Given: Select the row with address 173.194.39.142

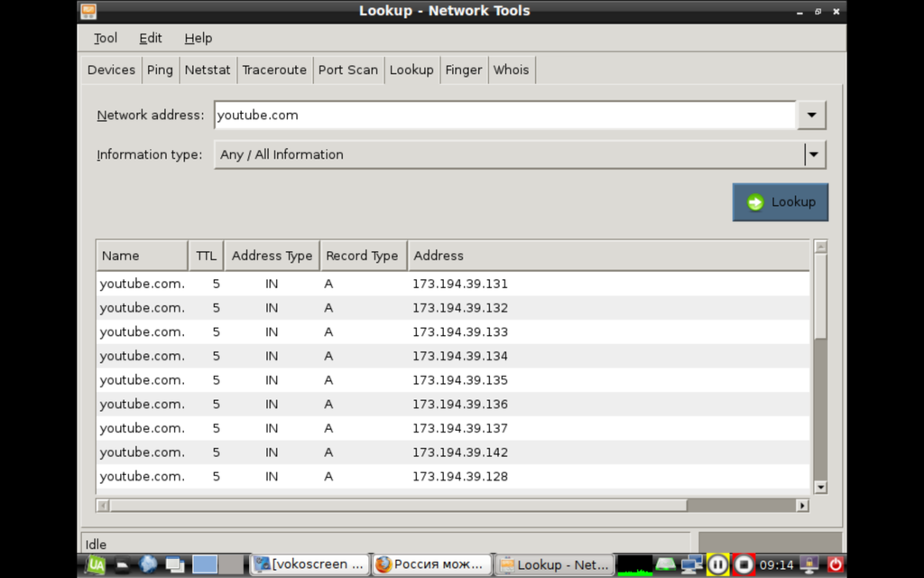Looking at the screenshot, I should 453,452.
